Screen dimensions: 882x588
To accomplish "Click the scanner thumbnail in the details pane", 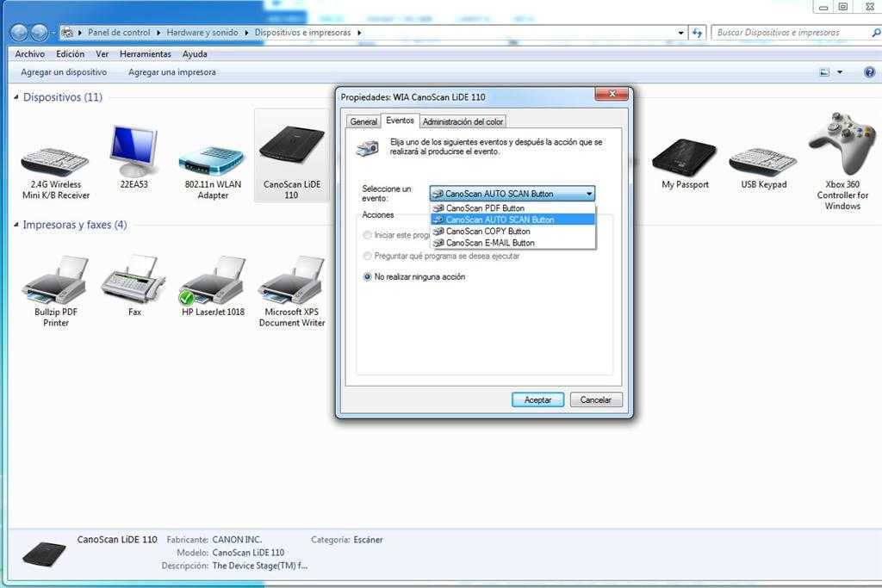I will [45, 554].
